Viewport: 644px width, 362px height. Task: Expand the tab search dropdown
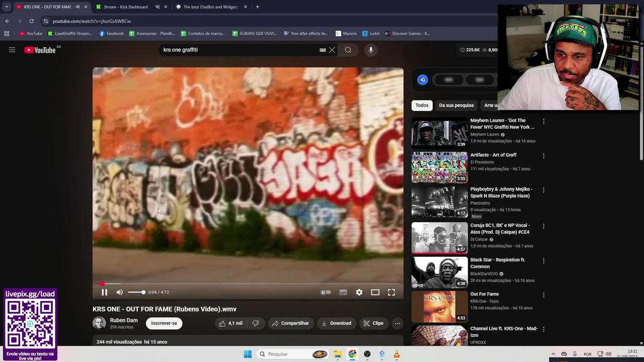[7, 7]
